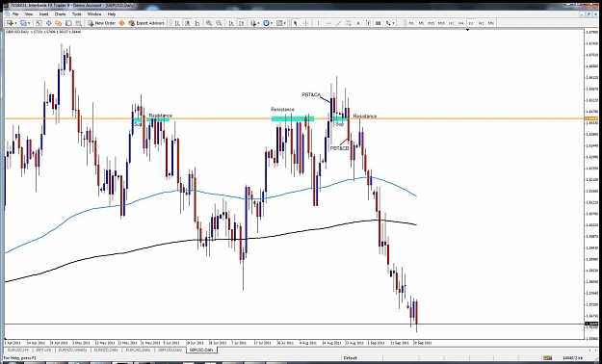This screenshot has height=364, width=602.
Task: Switch to the EURNZD,Daily chart tab
Action: [106, 350]
